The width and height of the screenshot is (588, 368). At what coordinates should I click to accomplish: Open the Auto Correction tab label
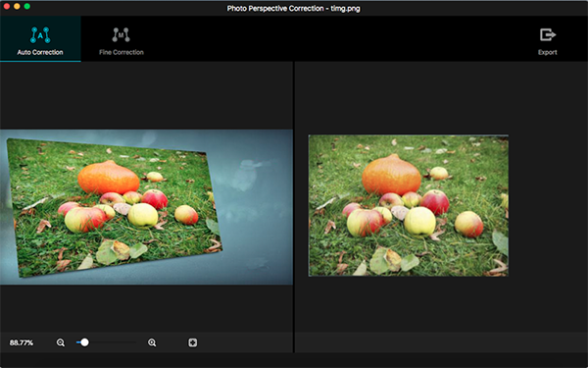pos(40,52)
